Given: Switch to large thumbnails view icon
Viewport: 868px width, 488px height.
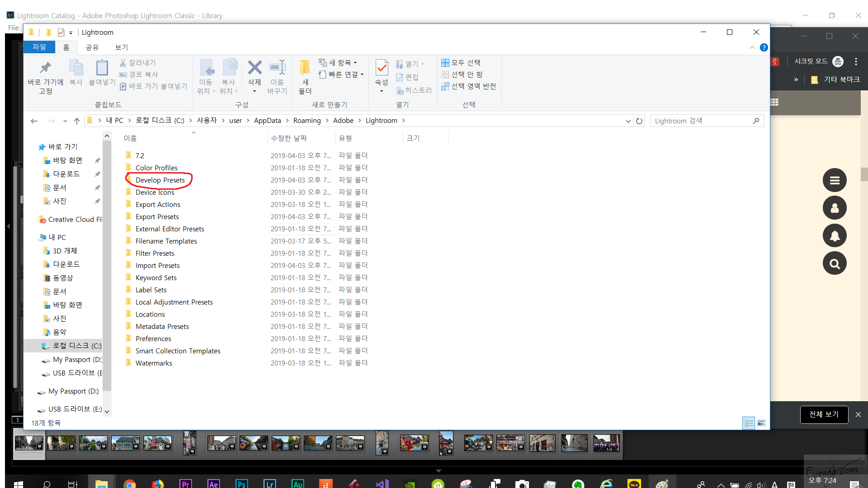Looking at the screenshot, I should tap(761, 423).
